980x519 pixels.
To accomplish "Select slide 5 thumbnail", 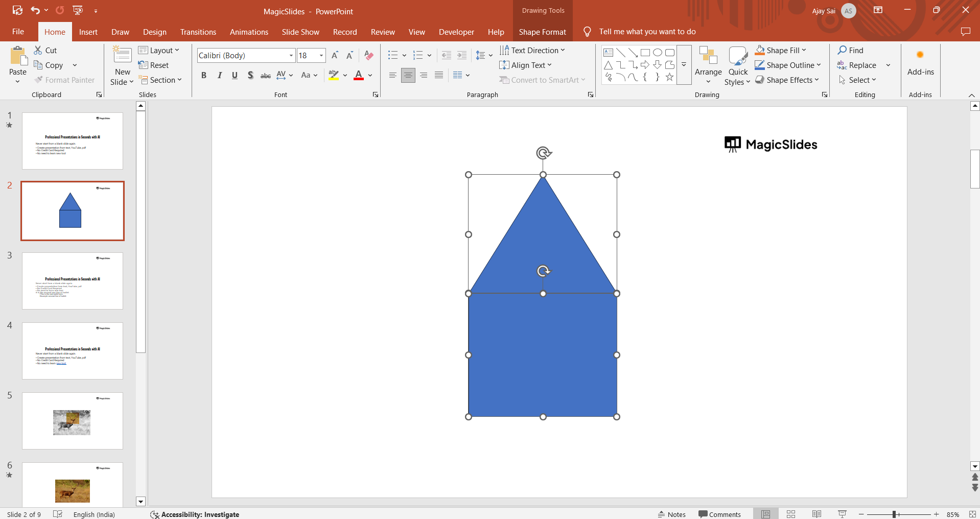I will pyautogui.click(x=73, y=421).
